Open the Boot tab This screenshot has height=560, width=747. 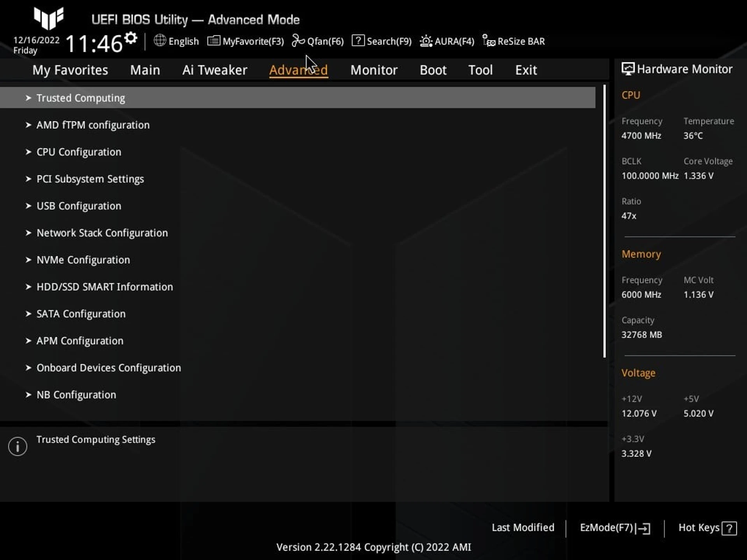[433, 70]
